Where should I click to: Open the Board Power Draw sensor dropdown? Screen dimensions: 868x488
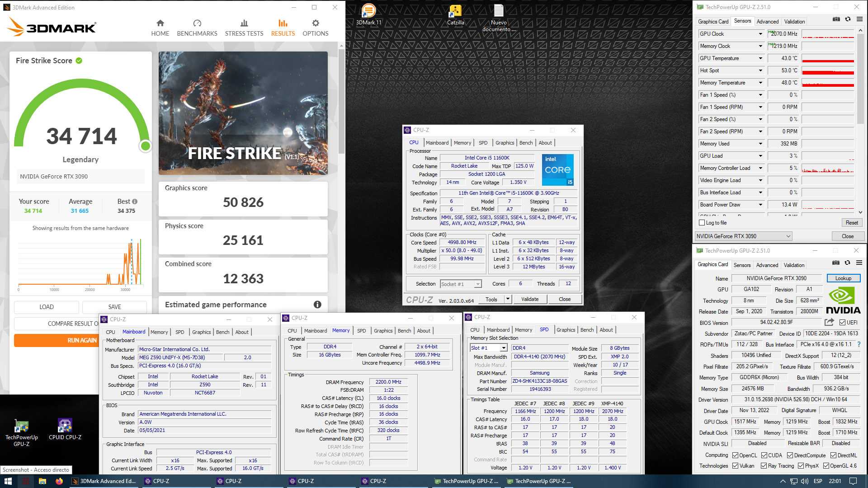760,205
